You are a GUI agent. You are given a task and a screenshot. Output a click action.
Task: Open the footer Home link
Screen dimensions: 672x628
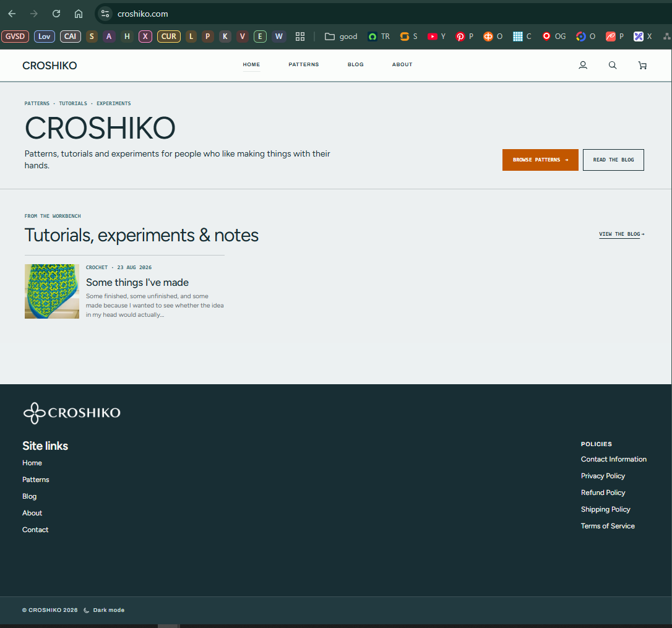pos(32,463)
